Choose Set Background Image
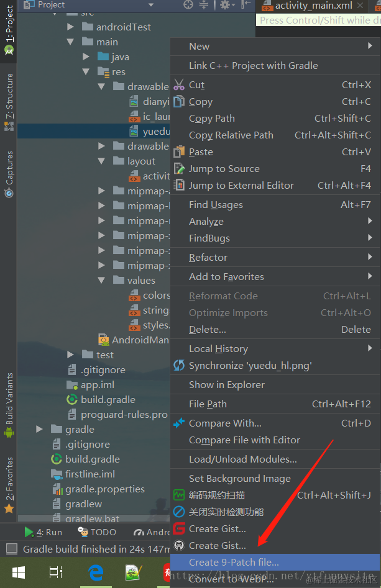This screenshot has width=381, height=588. coord(275,479)
